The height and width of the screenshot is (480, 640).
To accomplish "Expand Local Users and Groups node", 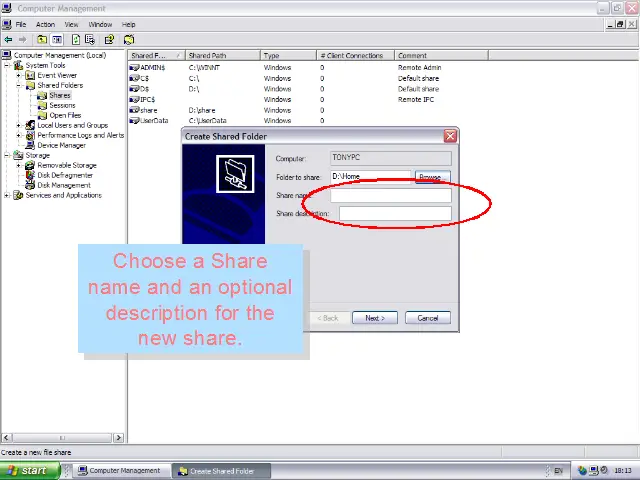I will [18, 125].
